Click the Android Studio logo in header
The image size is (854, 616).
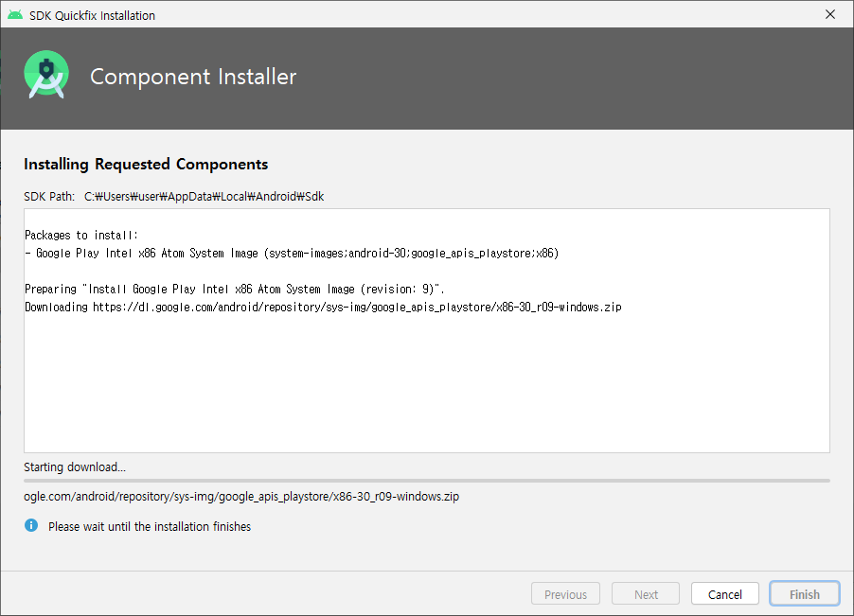coord(46,75)
